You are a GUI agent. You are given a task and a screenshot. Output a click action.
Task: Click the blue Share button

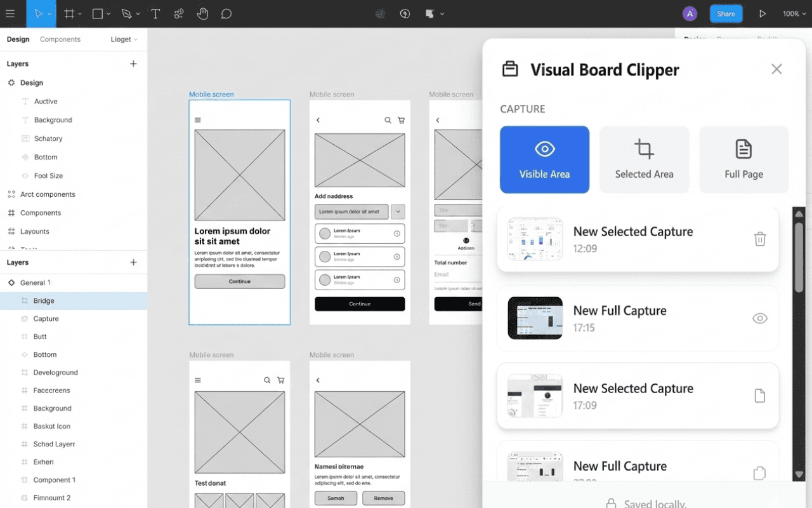726,13
